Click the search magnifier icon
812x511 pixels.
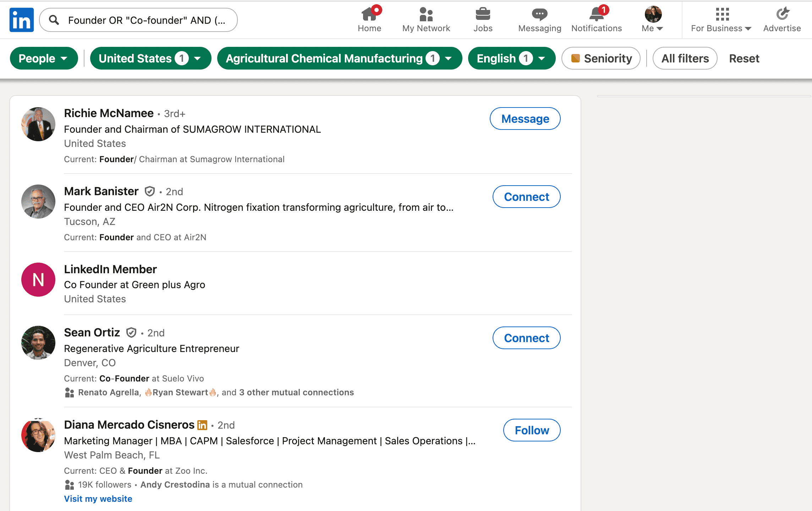[54, 20]
